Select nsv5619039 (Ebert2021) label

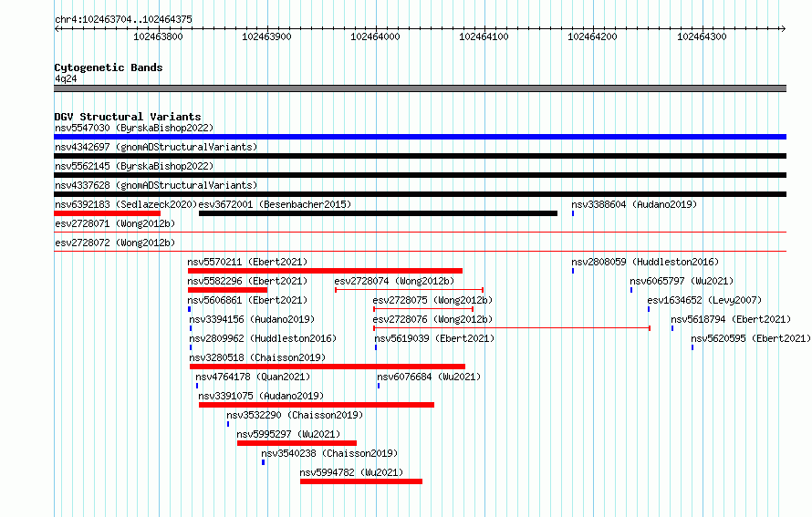[434, 338]
